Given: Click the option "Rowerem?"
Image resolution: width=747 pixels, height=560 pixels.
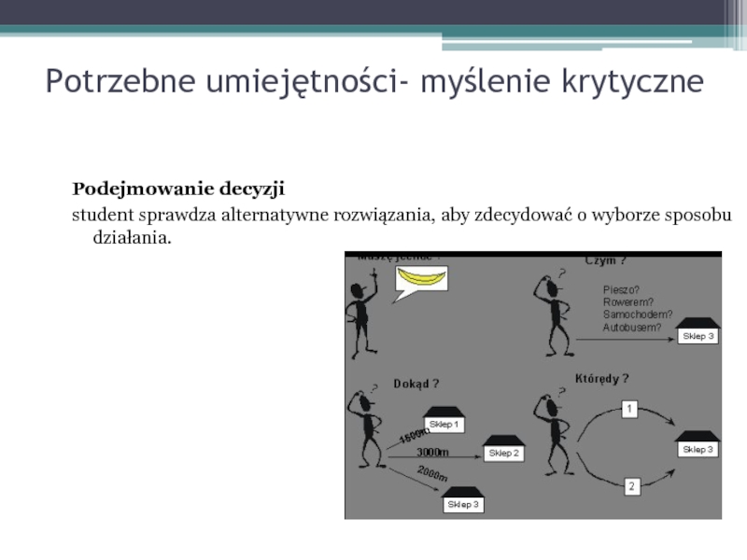Looking at the screenshot, I should coord(627,301).
